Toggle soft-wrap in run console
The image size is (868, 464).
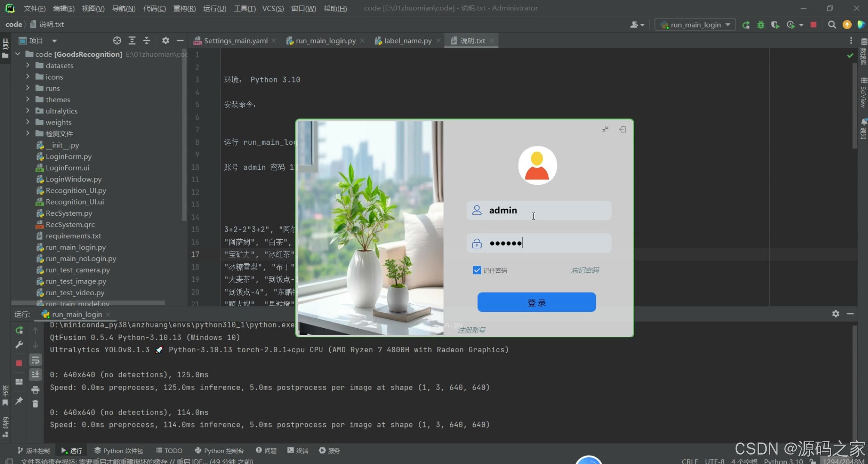35,360
